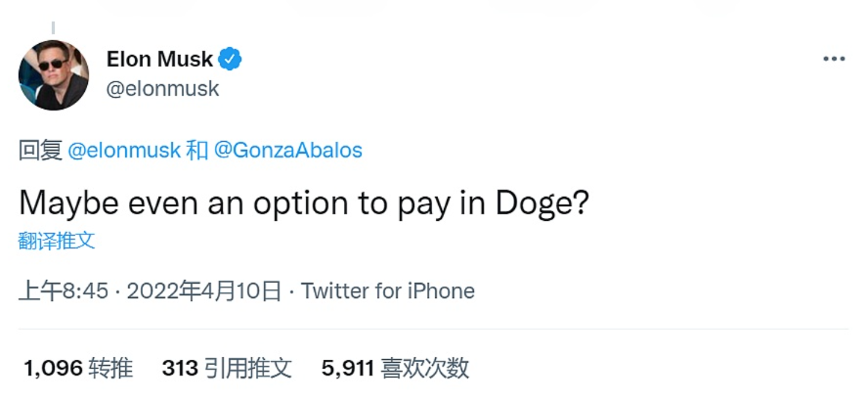868x402 pixels.
Task: Click the 313 quote count number
Action: pyautogui.click(x=180, y=368)
